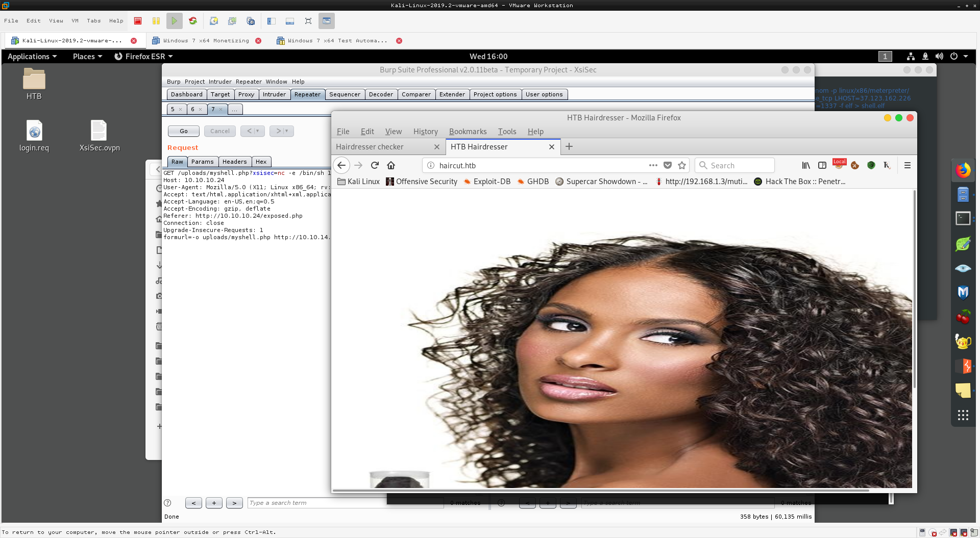Click the Firefox page vertical scrollbar

[x=914, y=288]
